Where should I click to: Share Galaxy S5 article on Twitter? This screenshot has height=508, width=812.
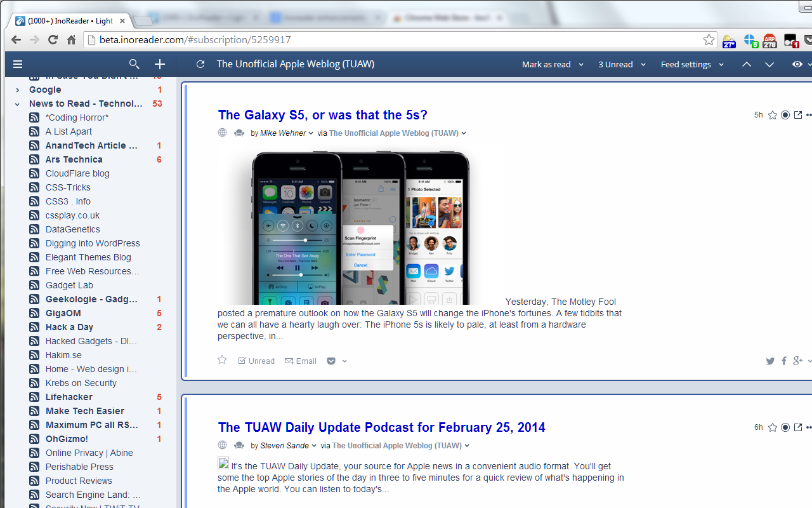point(770,361)
